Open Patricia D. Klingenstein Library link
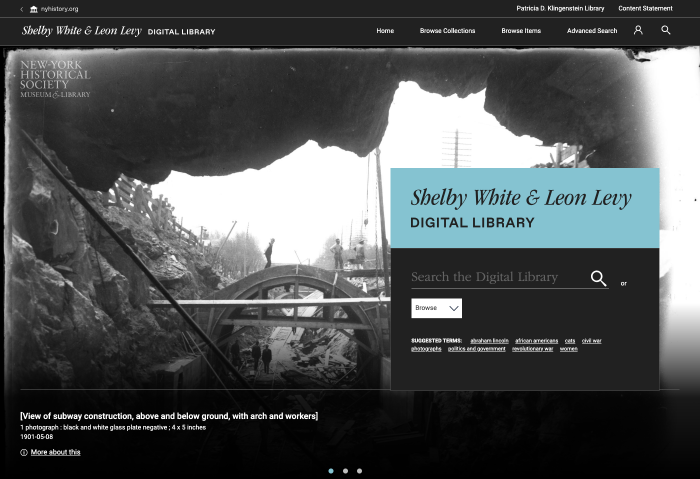This screenshot has height=479, width=700. (560, 8)
